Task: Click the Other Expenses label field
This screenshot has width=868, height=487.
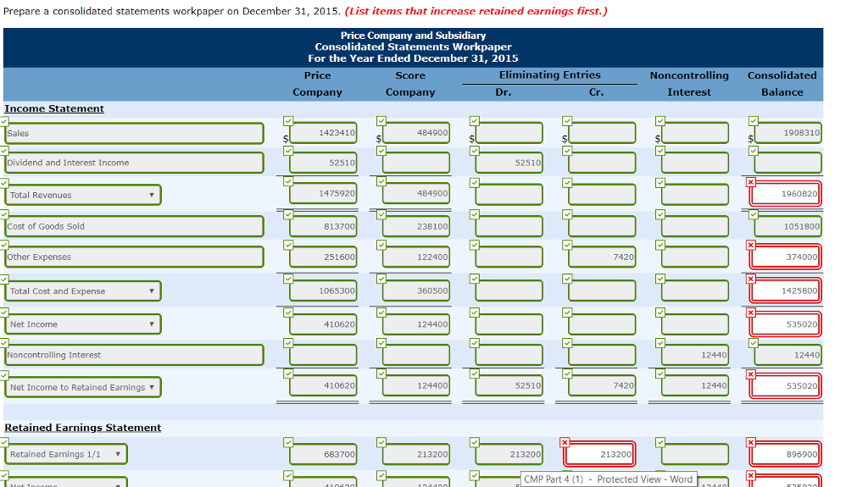Action: pos(134,257)
